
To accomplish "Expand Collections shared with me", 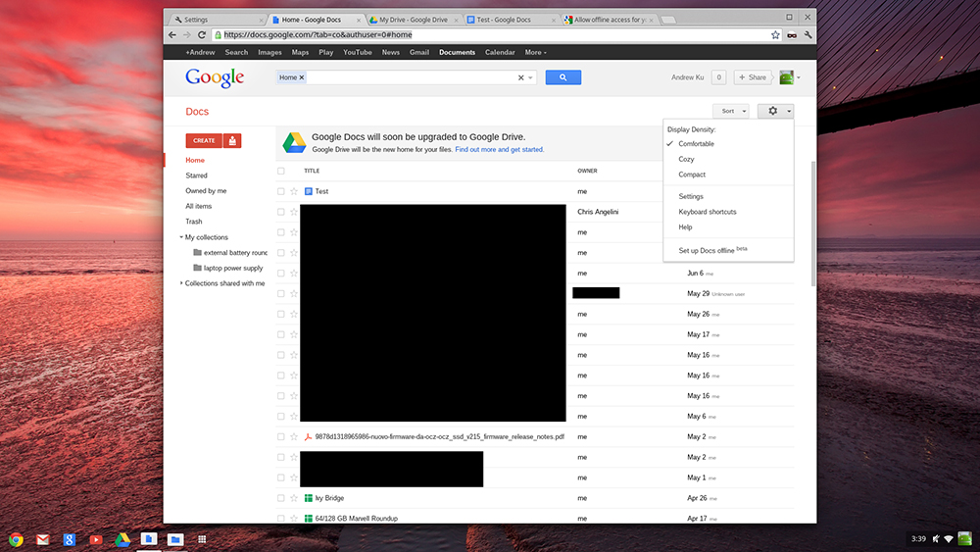I will (x=181, y=283).
